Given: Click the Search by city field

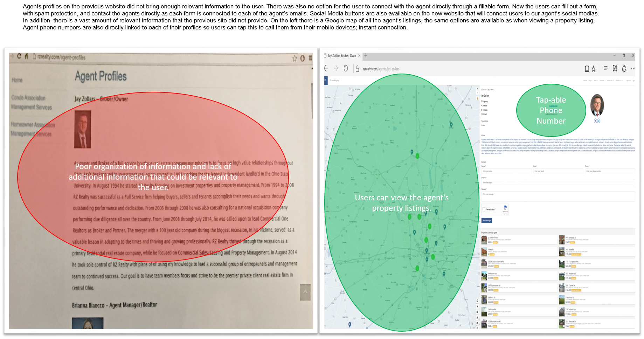Looking at the screenshot, I should click(335, 81).
